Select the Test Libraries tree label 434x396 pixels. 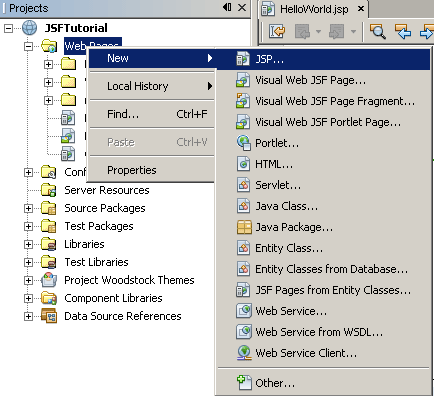(97, 262)
